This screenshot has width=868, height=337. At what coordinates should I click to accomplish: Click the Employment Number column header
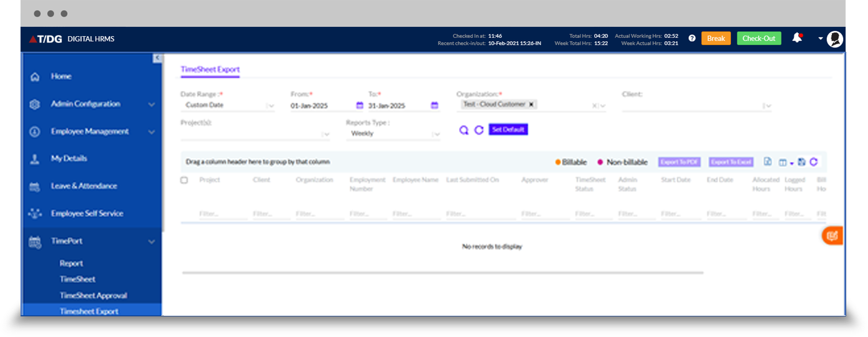[368, 184]
